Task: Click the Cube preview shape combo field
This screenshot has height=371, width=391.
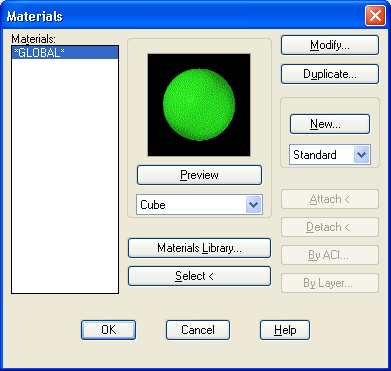Action: pyautogui.click(x=199, y=205)
